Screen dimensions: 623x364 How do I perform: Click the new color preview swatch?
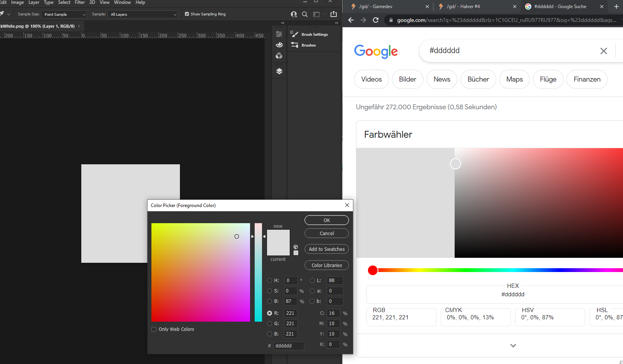[278, 236]
